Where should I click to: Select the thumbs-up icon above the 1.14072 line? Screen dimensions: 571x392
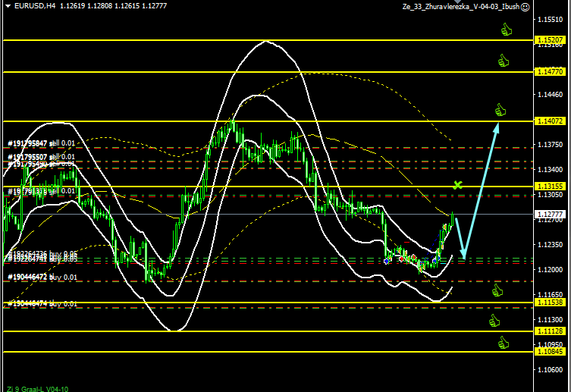point(500,109)
